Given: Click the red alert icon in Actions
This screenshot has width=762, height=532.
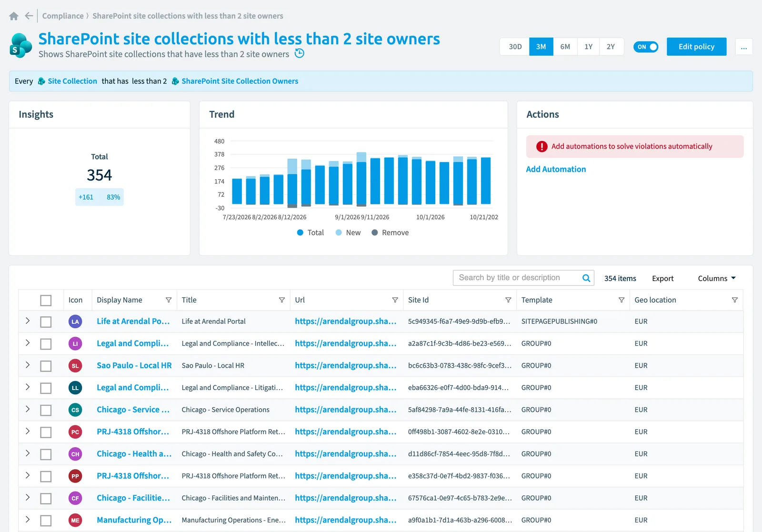Looking at the screenshot, I should point(542,147).
